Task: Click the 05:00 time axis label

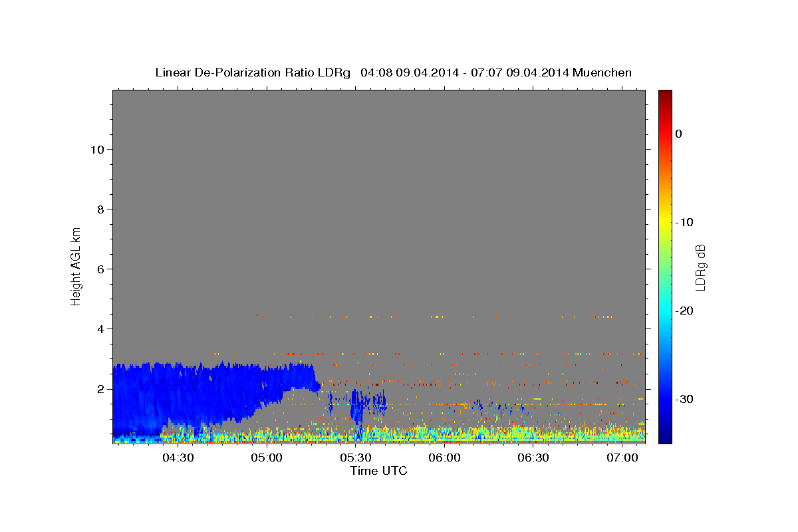Action: pyautogui.click(x=267, y=458)
